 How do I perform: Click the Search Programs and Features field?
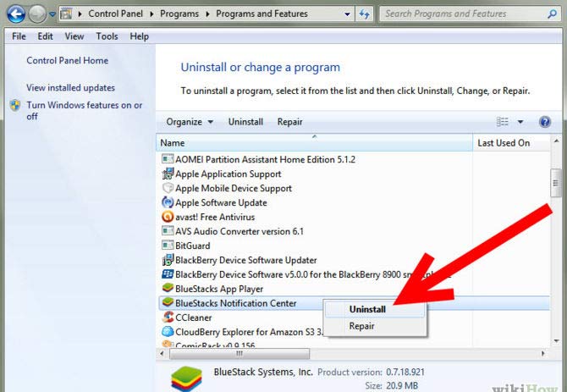pyautogui.click(x=465, y=14)
